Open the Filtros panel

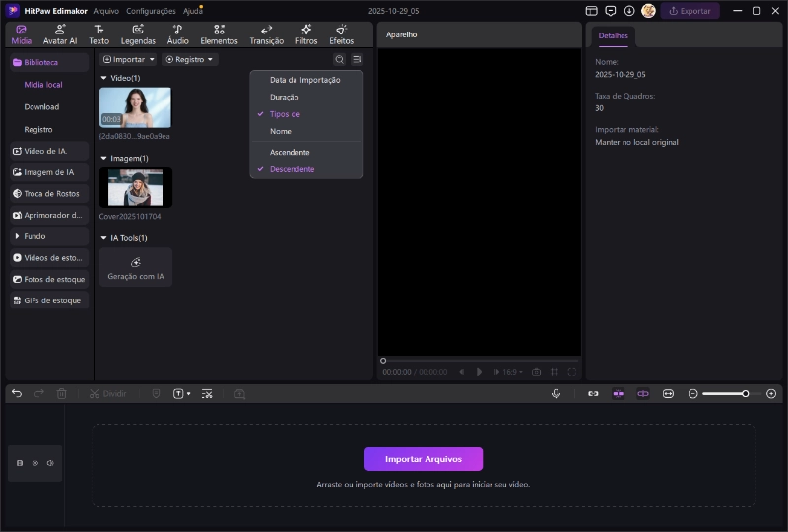point(306,34)
